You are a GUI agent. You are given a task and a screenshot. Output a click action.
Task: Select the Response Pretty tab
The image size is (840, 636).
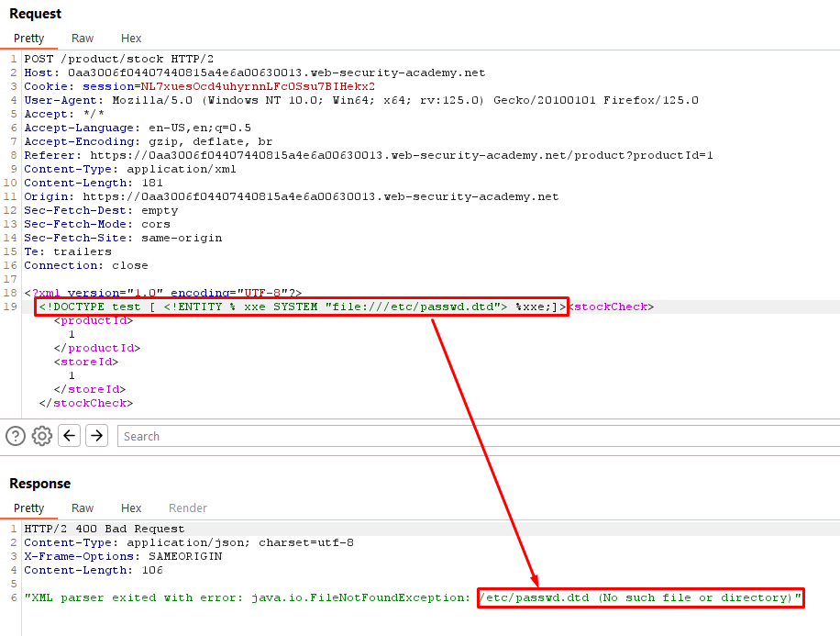29,508
